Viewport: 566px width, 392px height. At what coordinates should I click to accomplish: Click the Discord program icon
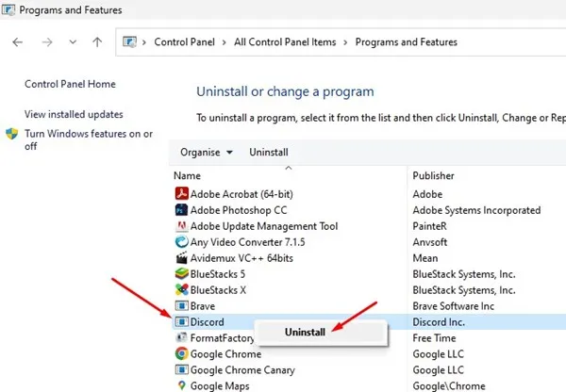181,321
